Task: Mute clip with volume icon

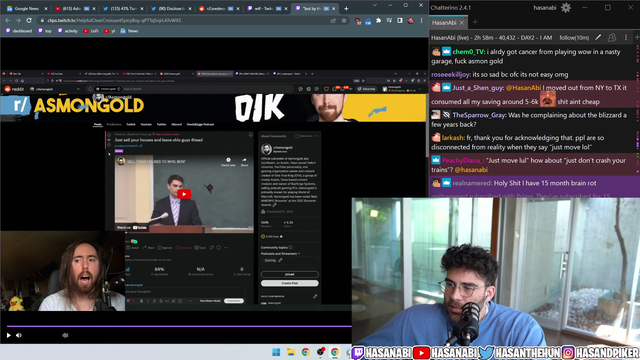Action: (x=19, y=336)
